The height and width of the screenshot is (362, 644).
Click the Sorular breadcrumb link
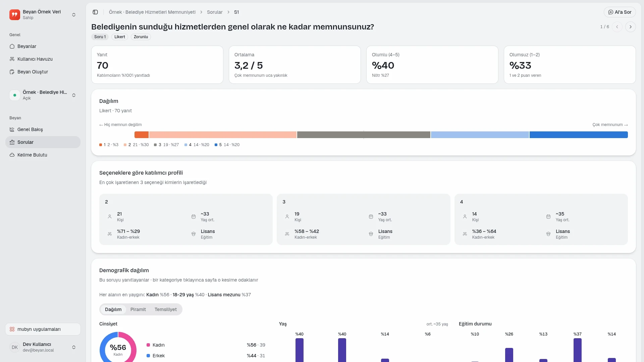pyautogui.click(x=215, y=12)
